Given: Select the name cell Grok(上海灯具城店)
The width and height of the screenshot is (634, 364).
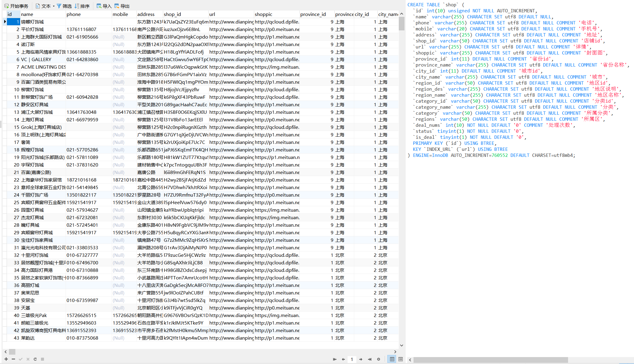Looking at the screenshot, I should pyautogui.click(x=43, y=127).
